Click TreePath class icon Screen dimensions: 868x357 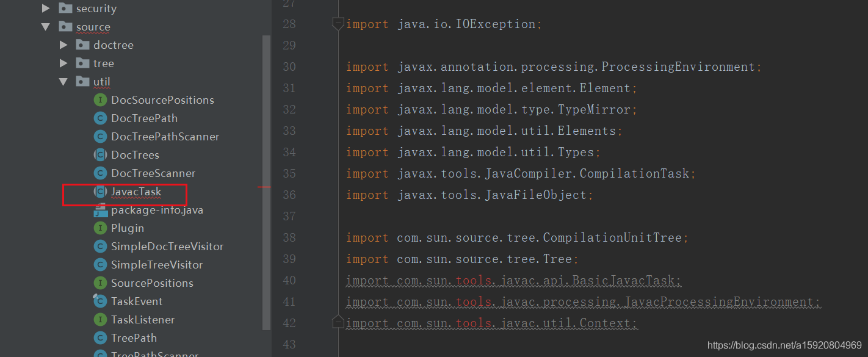(100, 338)
